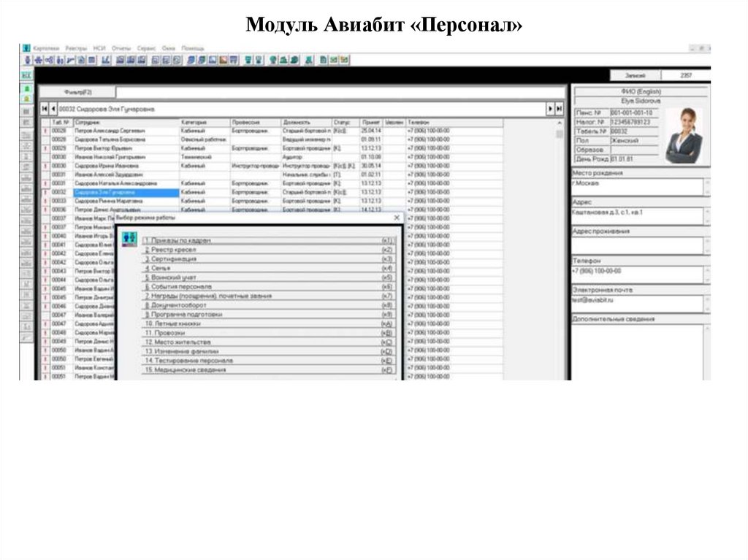Select 10. Летные книжки
Image resolution: width=748 pixels, height=560 pixels.
pos(269,323)
